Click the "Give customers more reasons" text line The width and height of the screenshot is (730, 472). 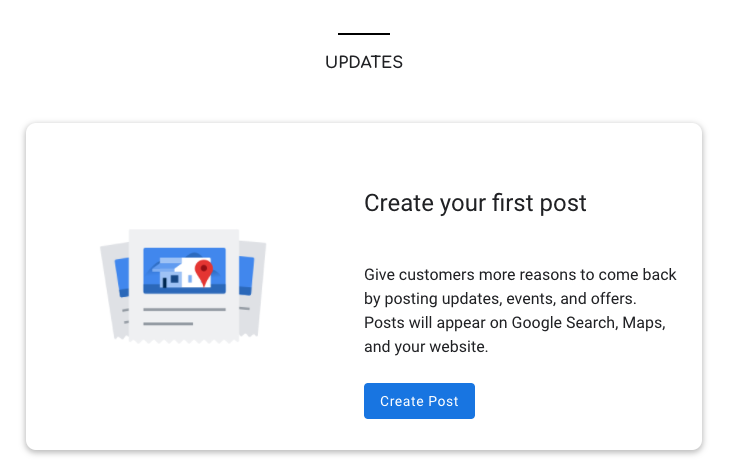(520, 275)
